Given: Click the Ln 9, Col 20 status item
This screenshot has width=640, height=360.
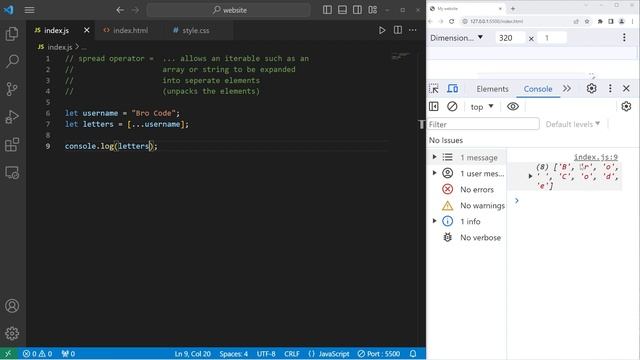Looking at the screenshot, I should pos(193,353).
